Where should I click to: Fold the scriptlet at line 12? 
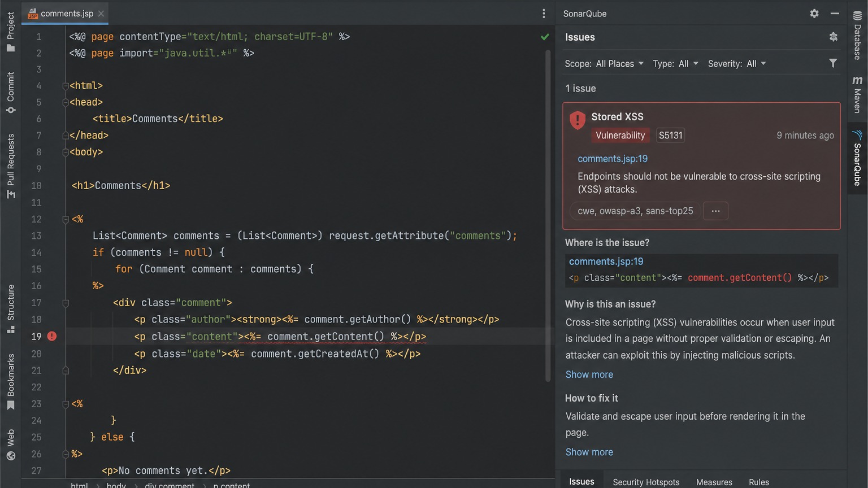pos(66,219)
